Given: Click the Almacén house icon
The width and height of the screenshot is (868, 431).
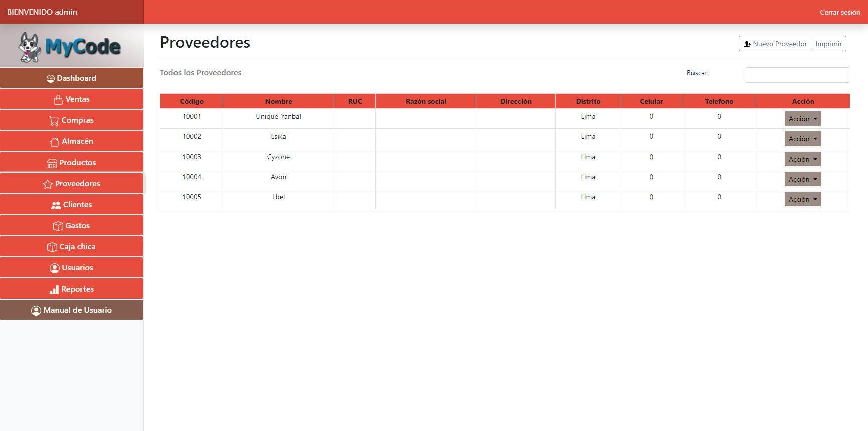Looking at the screenshot, I should 55,142.
